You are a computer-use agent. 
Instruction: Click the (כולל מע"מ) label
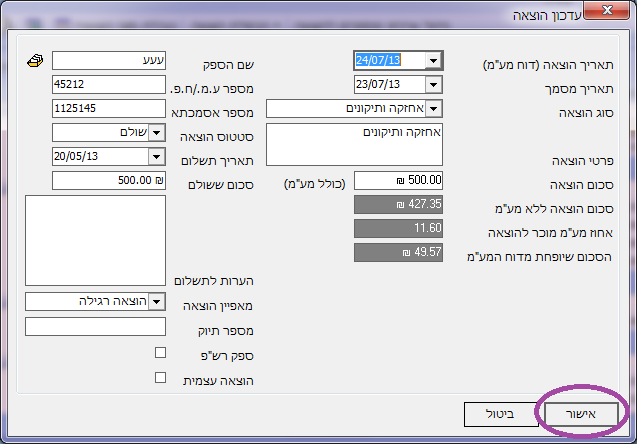coord(315,184)
